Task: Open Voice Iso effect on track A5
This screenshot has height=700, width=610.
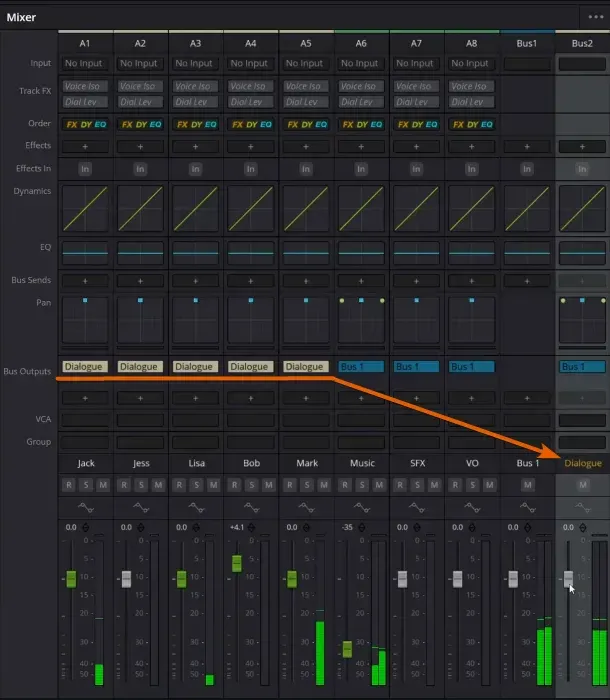Action: (306, 86)
